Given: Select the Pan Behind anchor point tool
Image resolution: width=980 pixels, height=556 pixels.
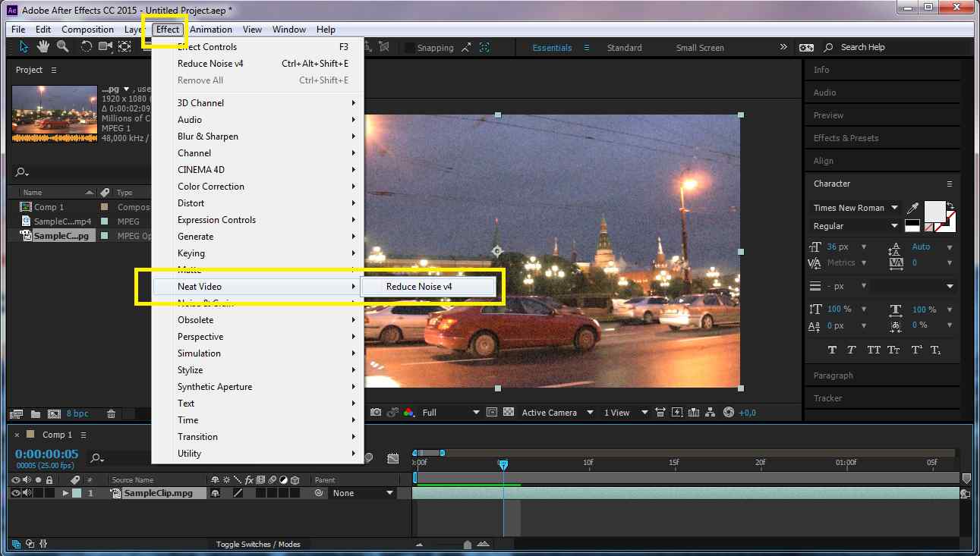Looking at the screenshot, I should tap(125, 47).
